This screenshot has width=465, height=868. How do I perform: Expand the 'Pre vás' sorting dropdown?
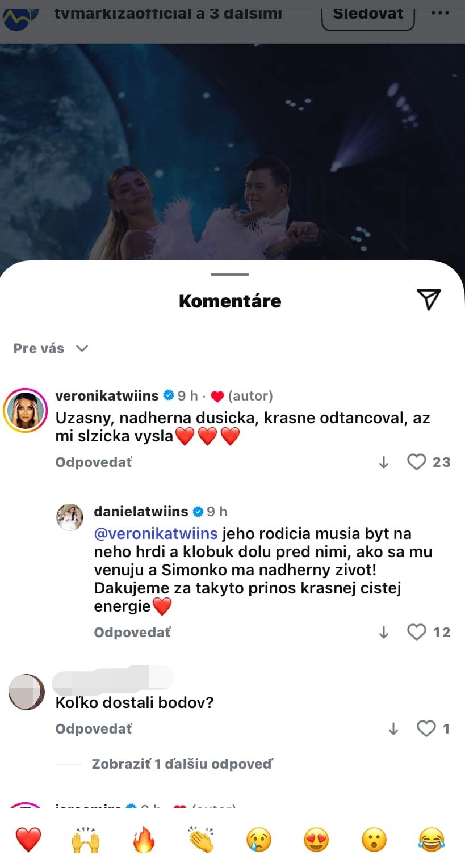coord(51,348)
